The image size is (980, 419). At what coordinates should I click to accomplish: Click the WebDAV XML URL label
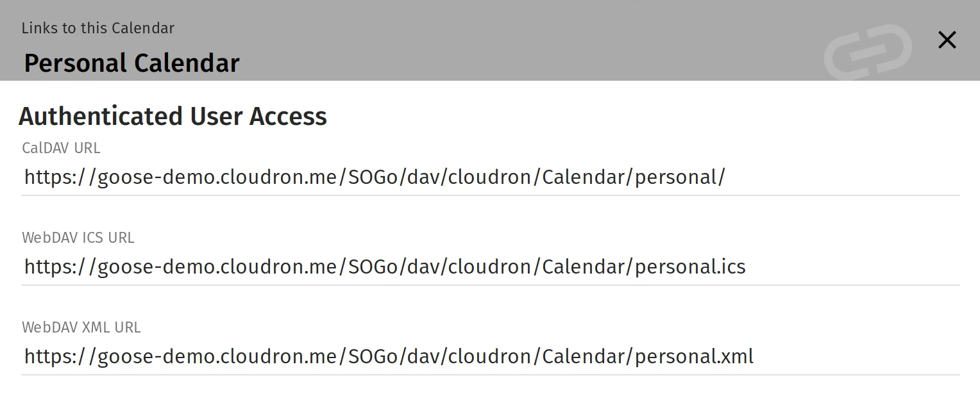[x=81, y=327]
